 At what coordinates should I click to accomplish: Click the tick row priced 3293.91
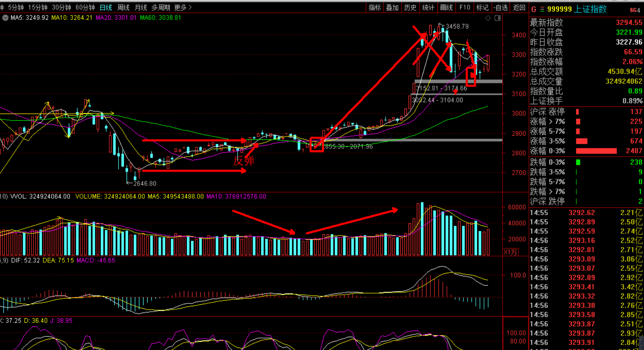coord(586,343)
